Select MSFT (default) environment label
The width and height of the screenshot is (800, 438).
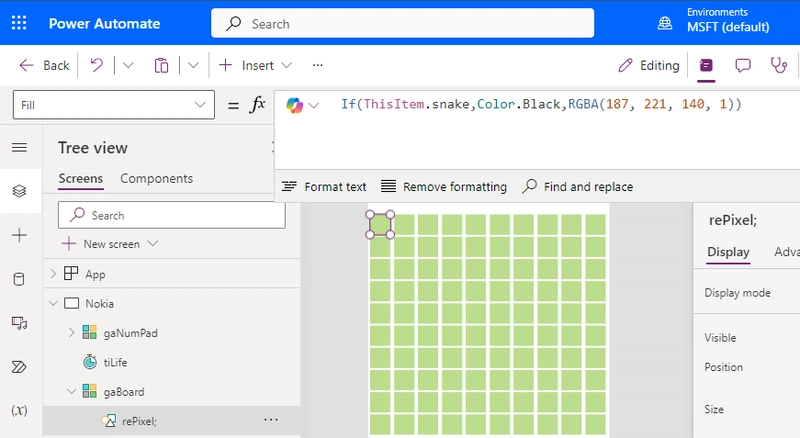[728, 27]
